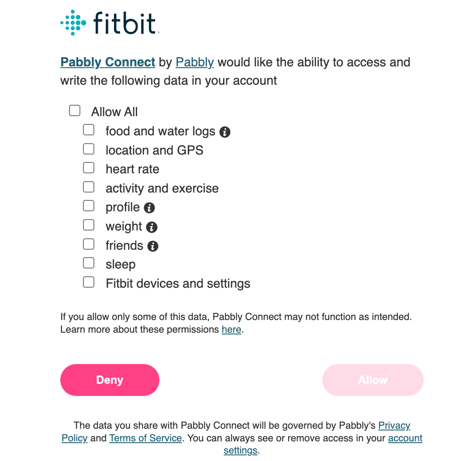Toggle the sleep checkbox

[x=89, y=263]
